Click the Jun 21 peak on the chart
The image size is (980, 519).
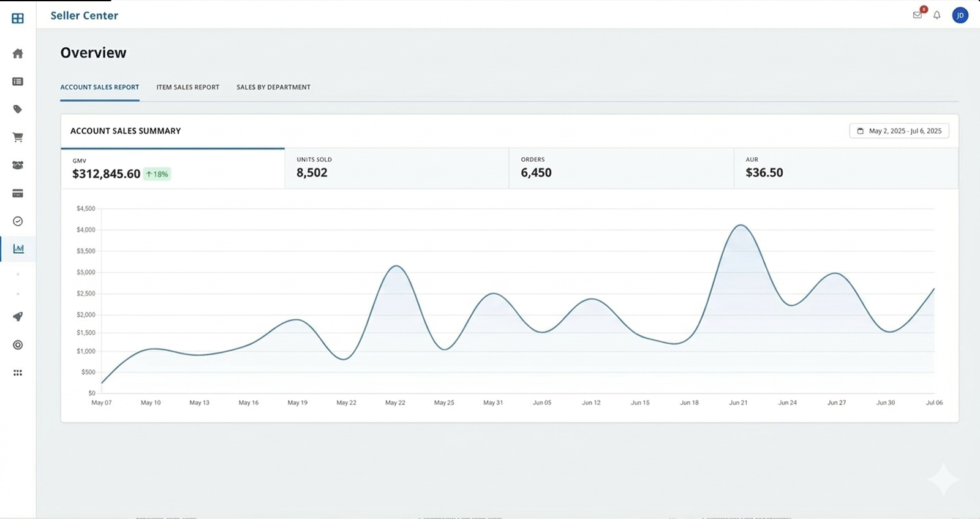741,225
